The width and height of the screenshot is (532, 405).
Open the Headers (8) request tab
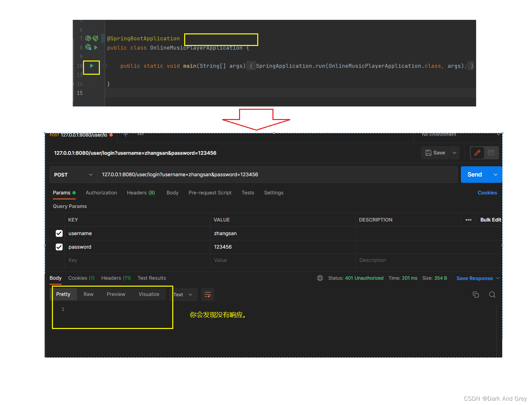point(141,193)
